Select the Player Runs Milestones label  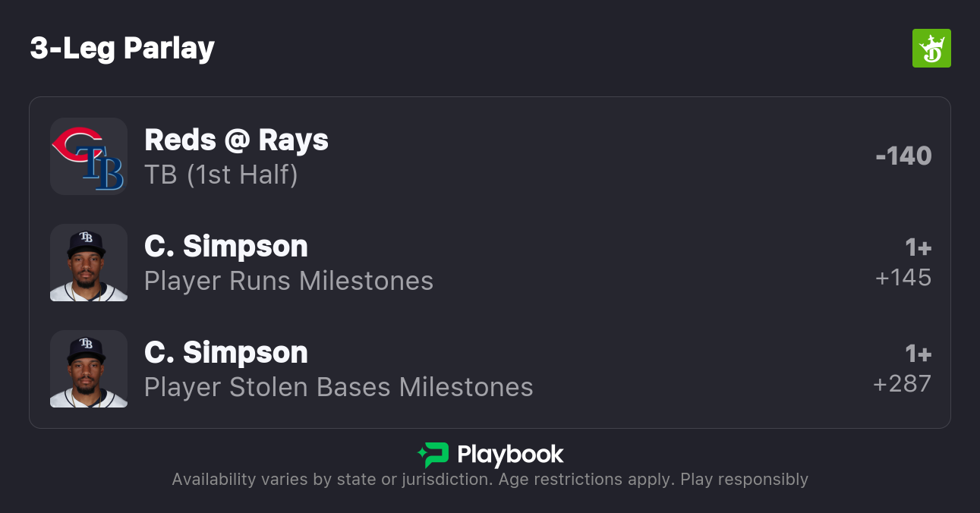point(288,281)
